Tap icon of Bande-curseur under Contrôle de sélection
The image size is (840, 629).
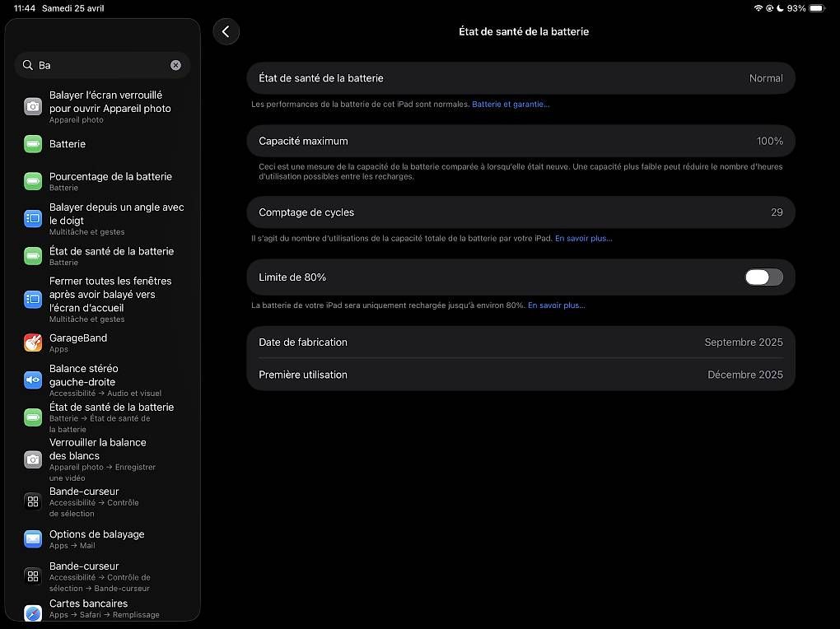33,501
